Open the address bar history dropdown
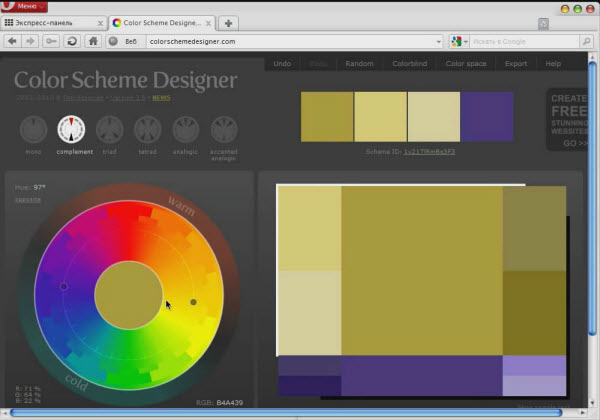 coord(438,41)
